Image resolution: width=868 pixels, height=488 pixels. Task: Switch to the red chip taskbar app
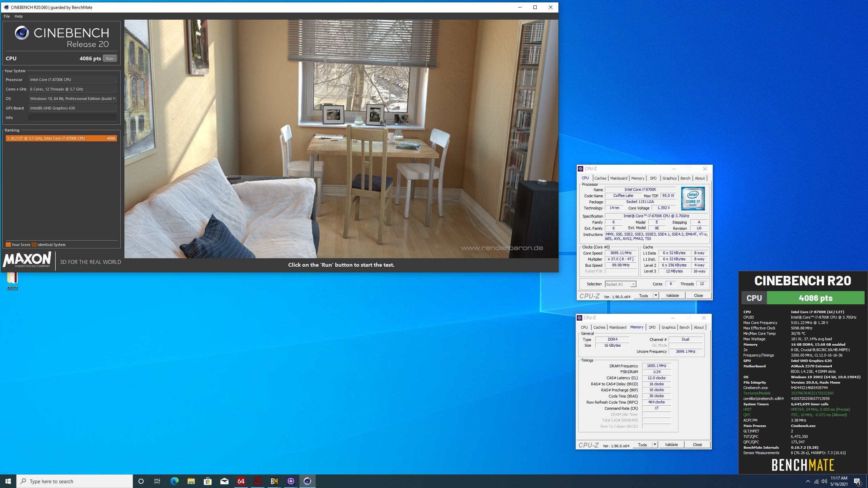[x=257, y=481]
